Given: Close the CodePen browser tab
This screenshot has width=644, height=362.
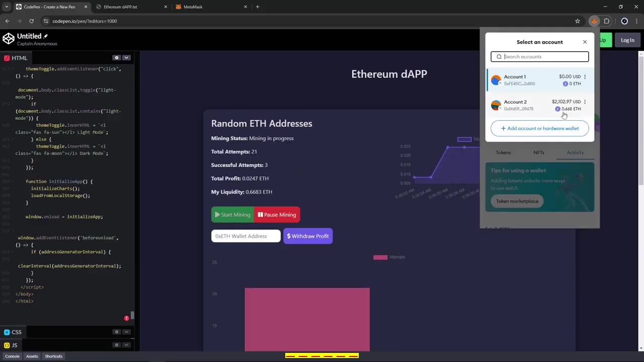Looking at the screenshot, I should [x=86, y=7].
